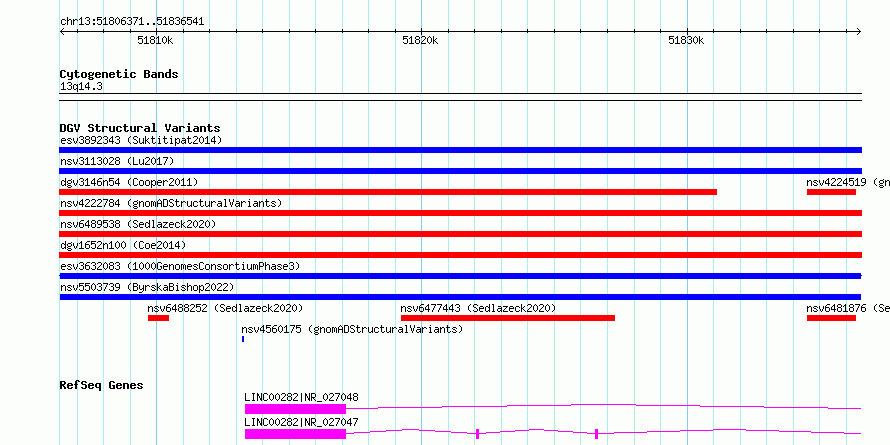
Task: Select the red bar under dgv1652n100
Action: (x=460, y=255)
